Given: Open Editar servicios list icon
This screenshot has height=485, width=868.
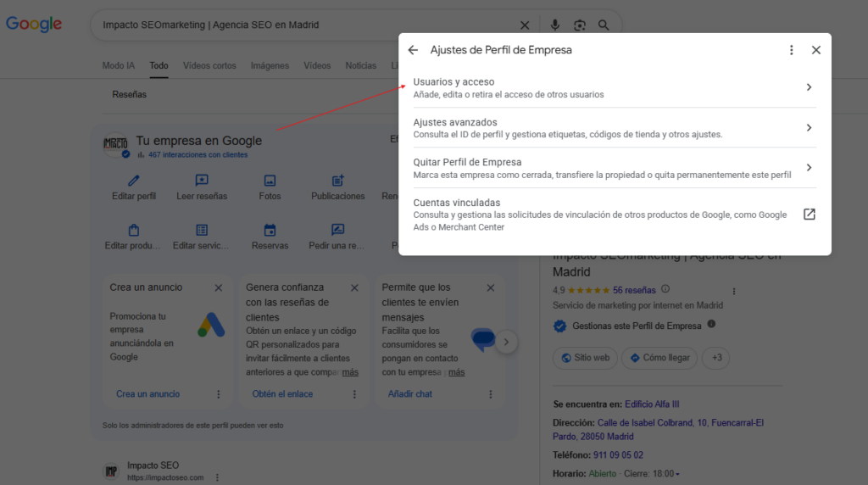Looking at the screenshot, I should 202,230.
